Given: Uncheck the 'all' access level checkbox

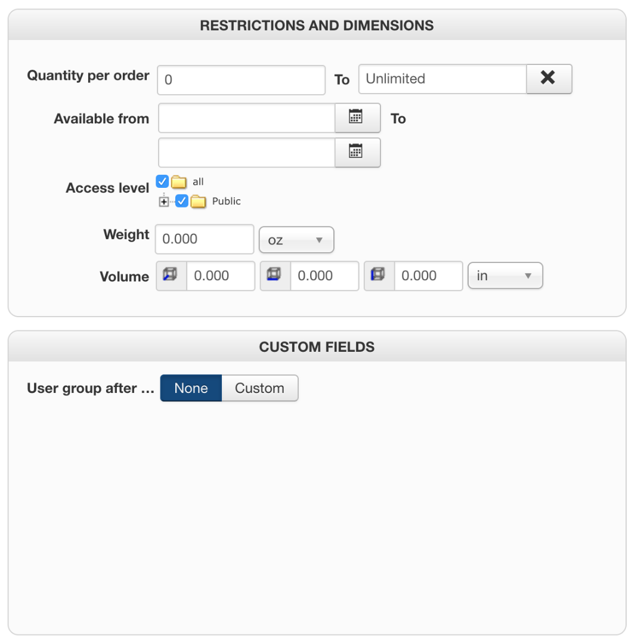Looking at the screenshot, I should (x=162, y=181).
